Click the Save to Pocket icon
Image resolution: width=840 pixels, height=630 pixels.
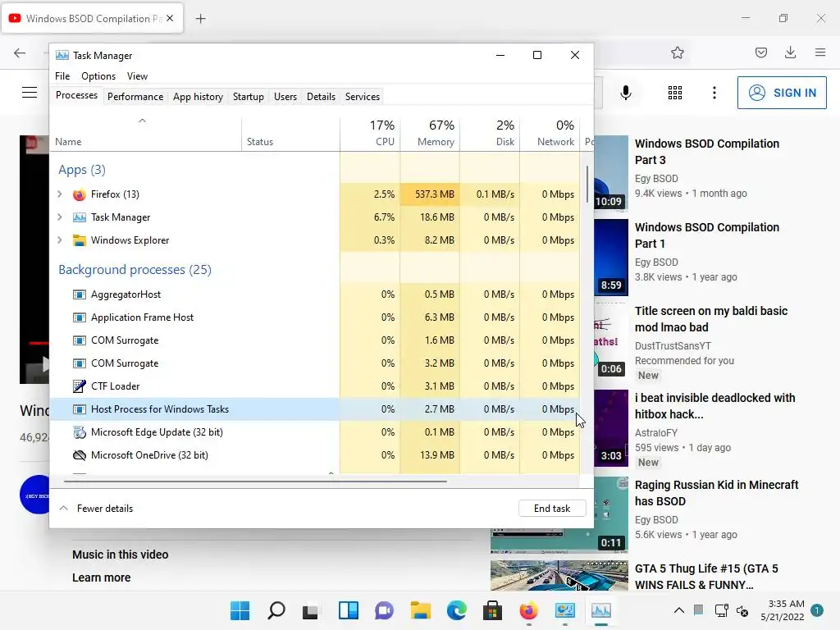(761, 52)
